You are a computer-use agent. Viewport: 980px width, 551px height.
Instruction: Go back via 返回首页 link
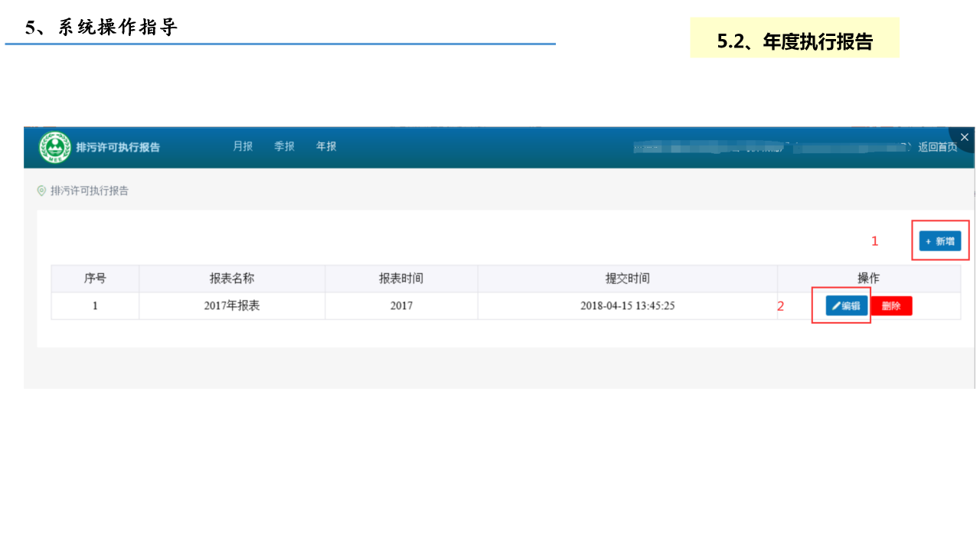937,147
